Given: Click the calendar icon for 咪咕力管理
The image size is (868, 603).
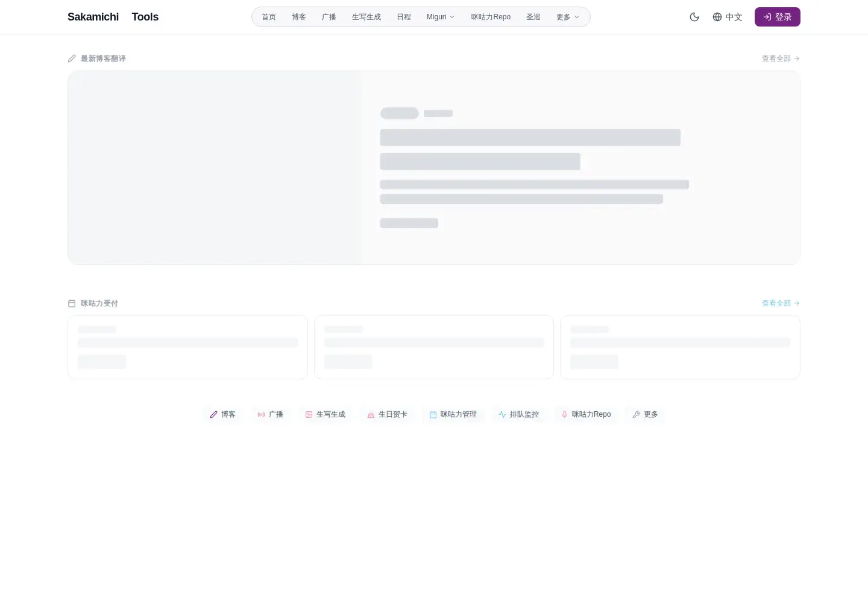Looking at the screenshot, I should click(x=433, y=414).
